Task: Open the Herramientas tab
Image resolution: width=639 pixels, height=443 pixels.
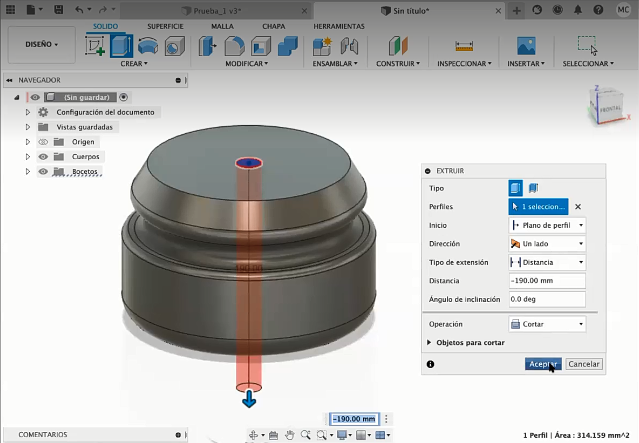Action: coord(339,25)
